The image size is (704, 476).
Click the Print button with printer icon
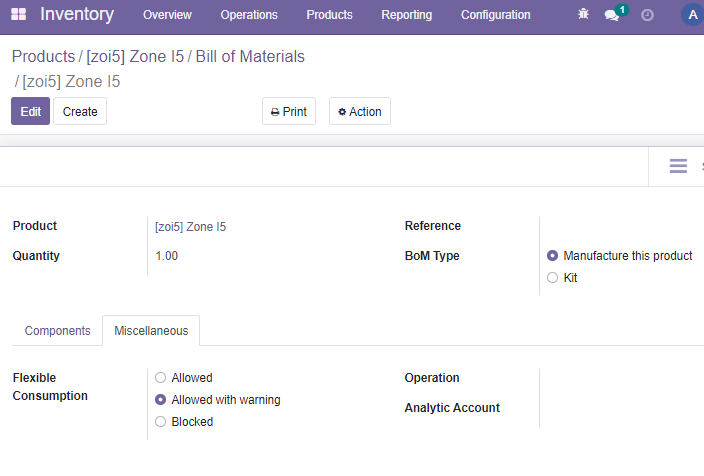[289, 111]
